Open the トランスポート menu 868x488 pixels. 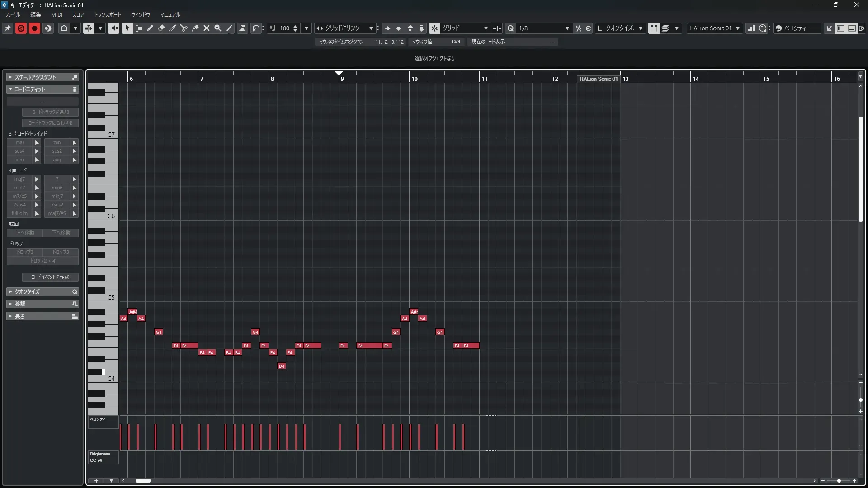(x=107, y=14)
